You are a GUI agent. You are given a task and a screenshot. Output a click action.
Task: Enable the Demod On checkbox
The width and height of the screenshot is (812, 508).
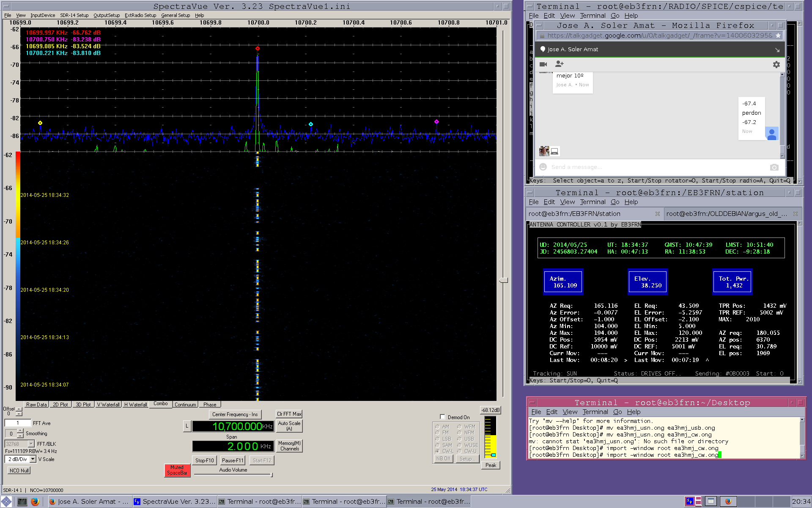(x=442, y=417)
